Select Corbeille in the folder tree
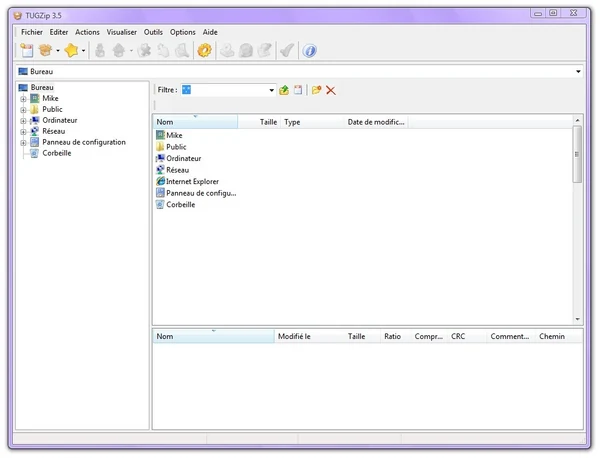The image size is (600, 458). tap(57, 153)
